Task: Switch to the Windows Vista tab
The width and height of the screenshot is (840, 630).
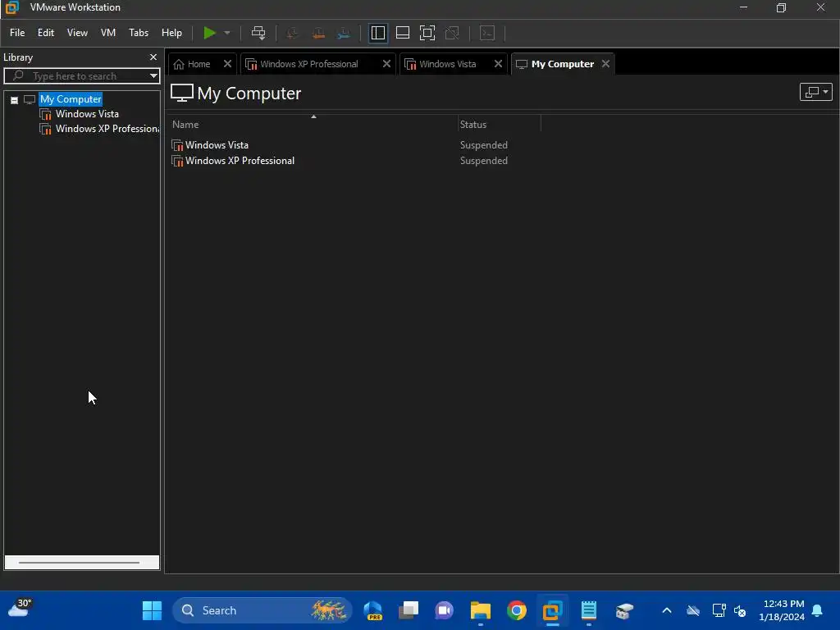Action: coord(447,64)
